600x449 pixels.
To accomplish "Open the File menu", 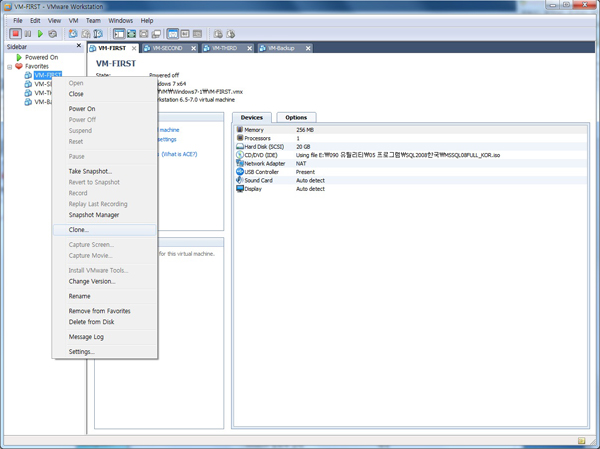I will (18, 21).
